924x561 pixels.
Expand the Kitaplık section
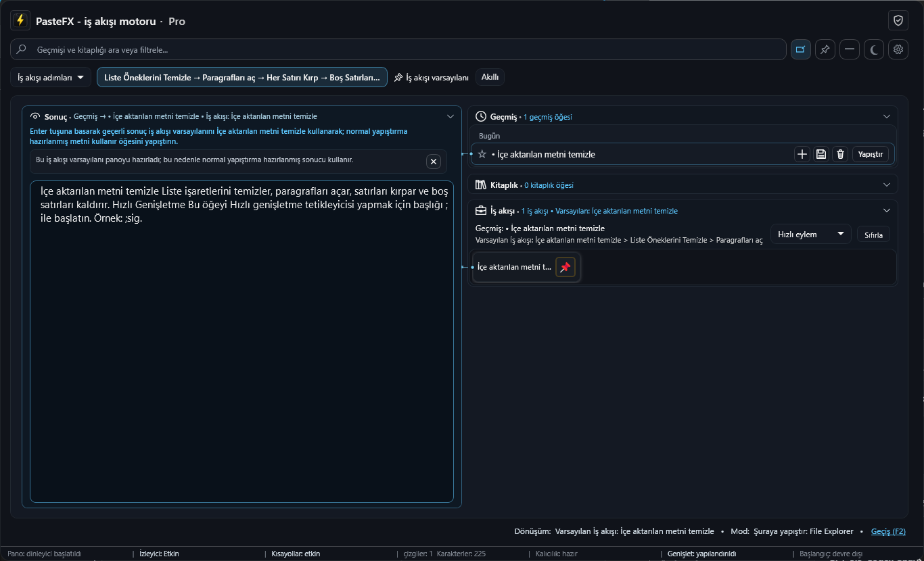click(887, 185)
